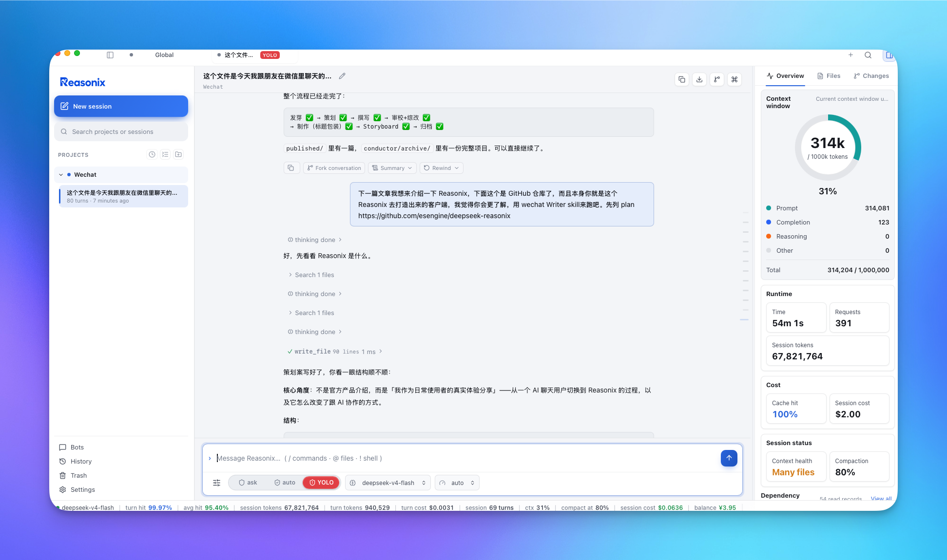
Task: Switch to the Files tab
Action: (x=829, y=76)
